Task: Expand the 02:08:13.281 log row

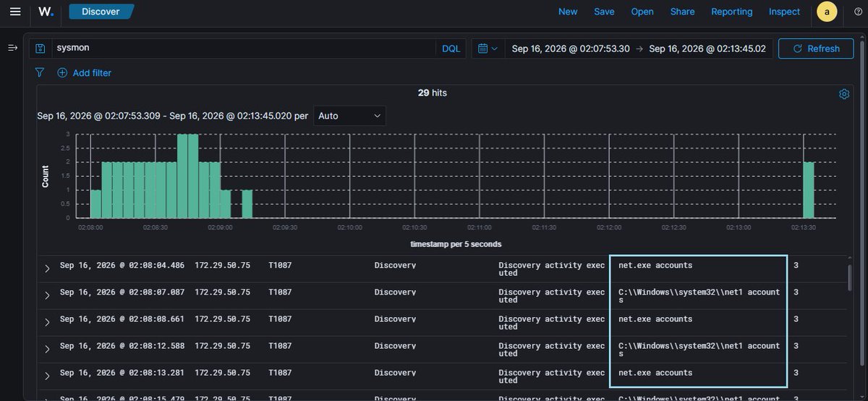Action: (47, 376)
